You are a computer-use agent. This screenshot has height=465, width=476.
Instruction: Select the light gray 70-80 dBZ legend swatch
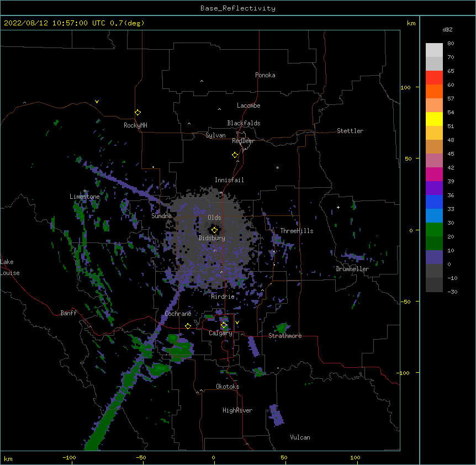(434, 50)
